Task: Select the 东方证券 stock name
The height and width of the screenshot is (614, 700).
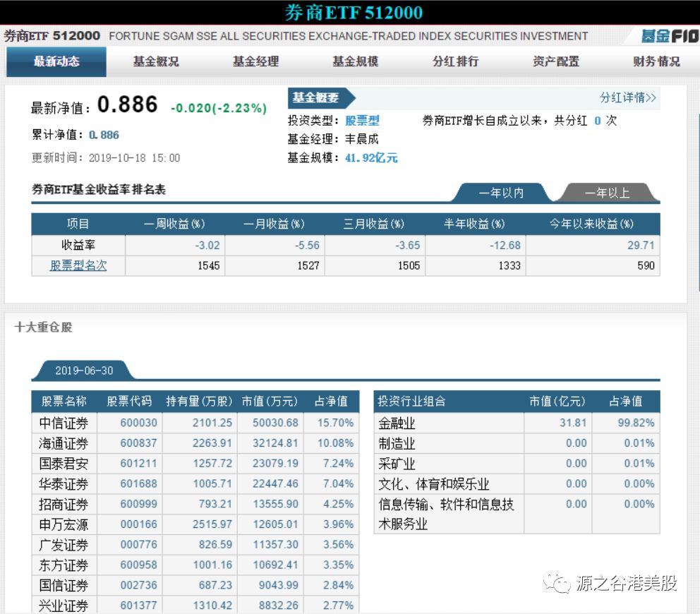Action: [x=64, y=565]
